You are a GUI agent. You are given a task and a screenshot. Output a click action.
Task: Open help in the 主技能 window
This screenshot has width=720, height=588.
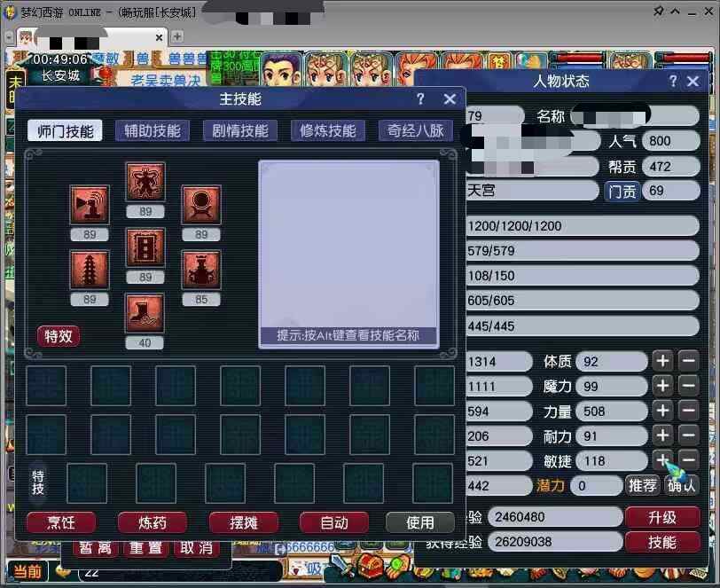pos(420,98)
